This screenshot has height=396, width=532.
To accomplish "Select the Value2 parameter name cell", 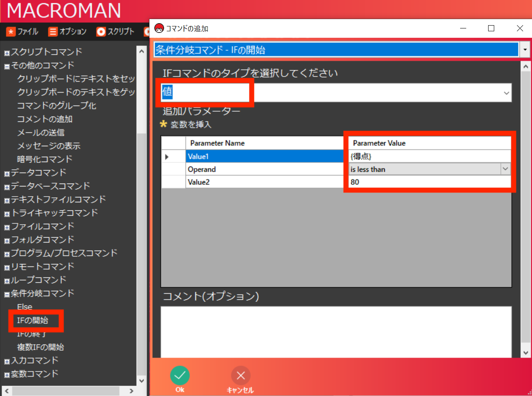I will pos(265,182).
